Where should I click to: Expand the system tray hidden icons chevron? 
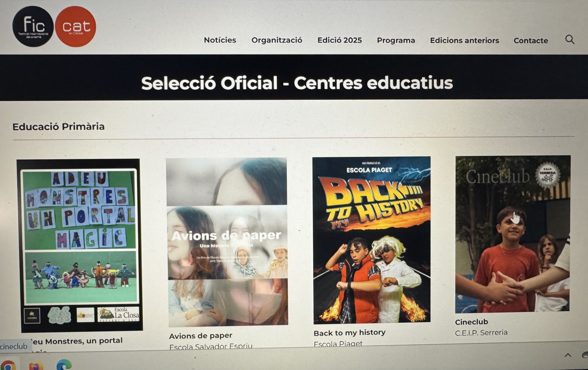click(x=568, y=355)
